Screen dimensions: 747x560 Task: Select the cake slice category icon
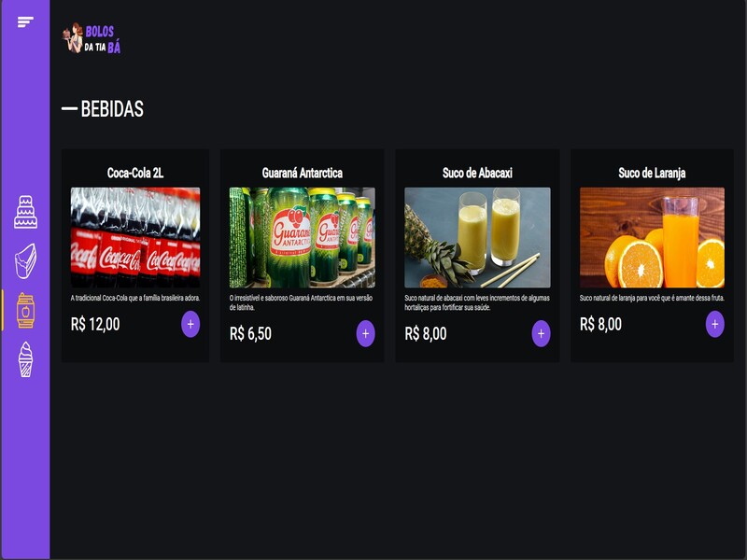click(x=25, y=260)
